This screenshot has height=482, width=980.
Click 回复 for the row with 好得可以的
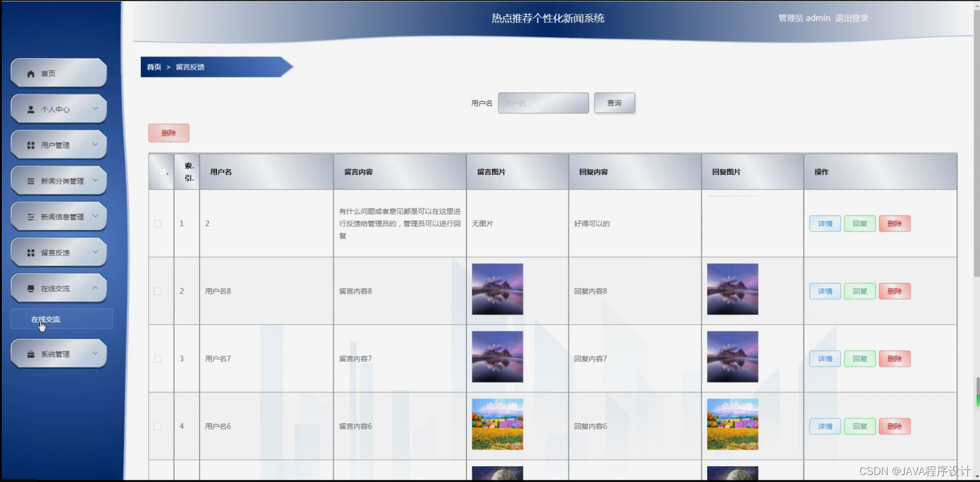tap(860, 224)
